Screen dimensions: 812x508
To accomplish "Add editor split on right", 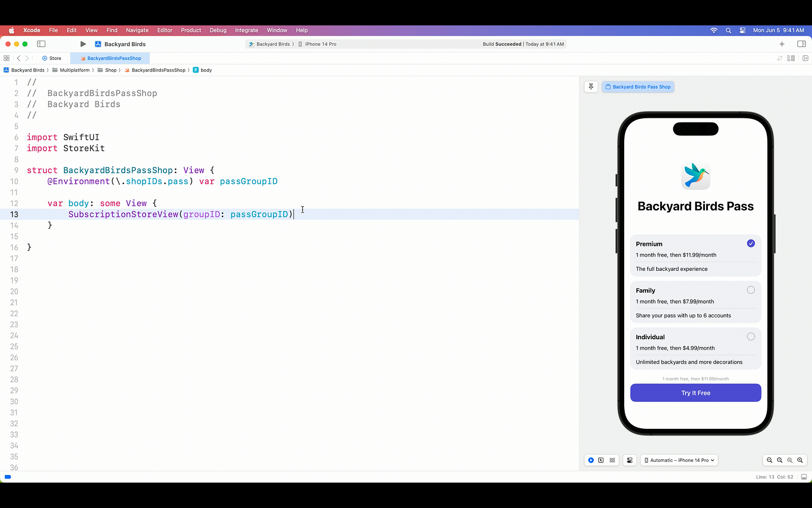I will (805, 58).
